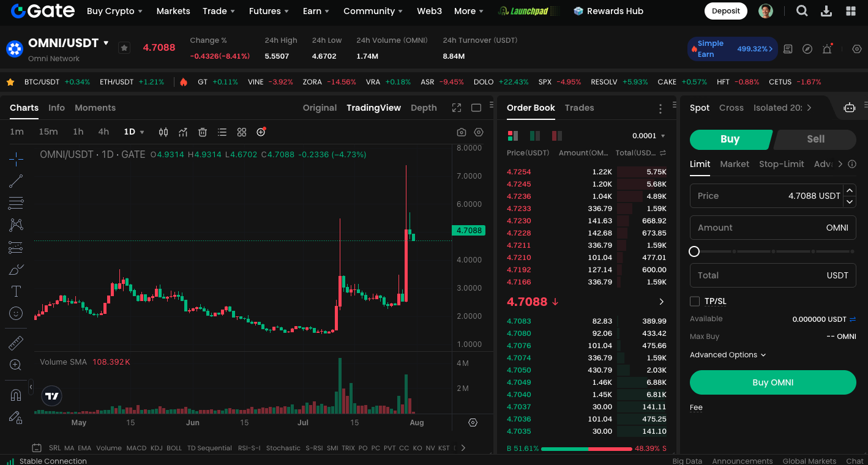Open the Futures dropdown menu
Screen dimensions: 868x465
click(x=269, y=11)
